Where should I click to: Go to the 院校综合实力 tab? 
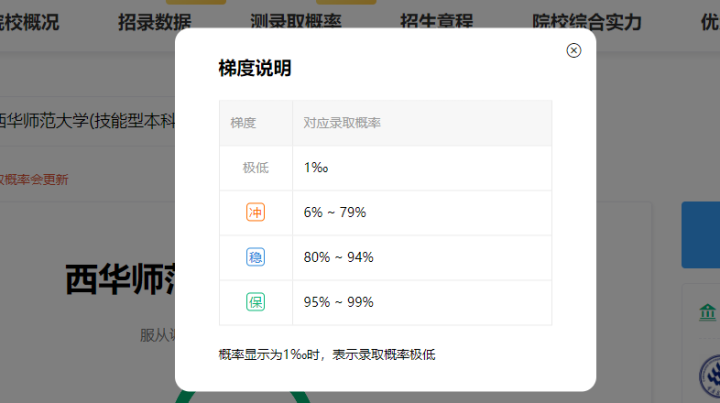click(x=587, y=22)
